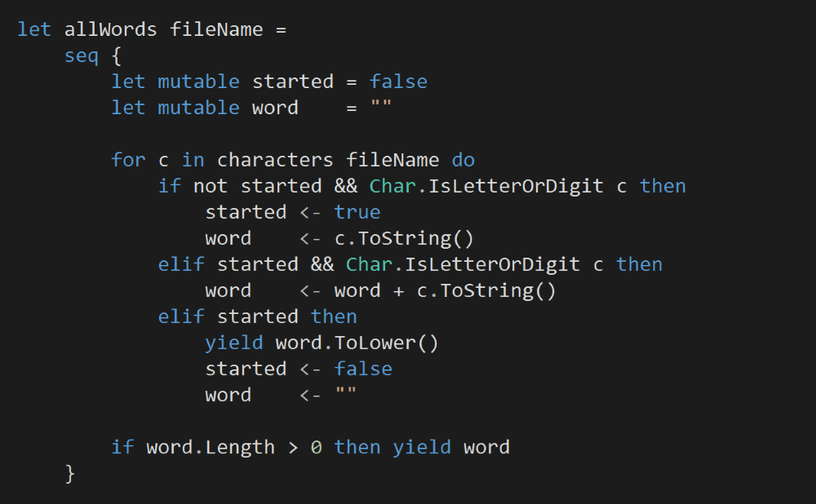Click the seq keyword
816x504 pixels.
[x=82, y=55]
